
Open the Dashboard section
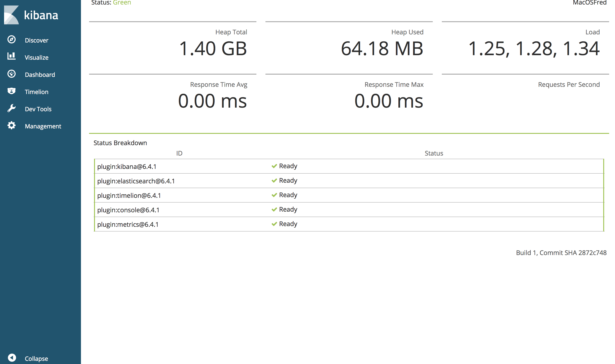[40, 75]
